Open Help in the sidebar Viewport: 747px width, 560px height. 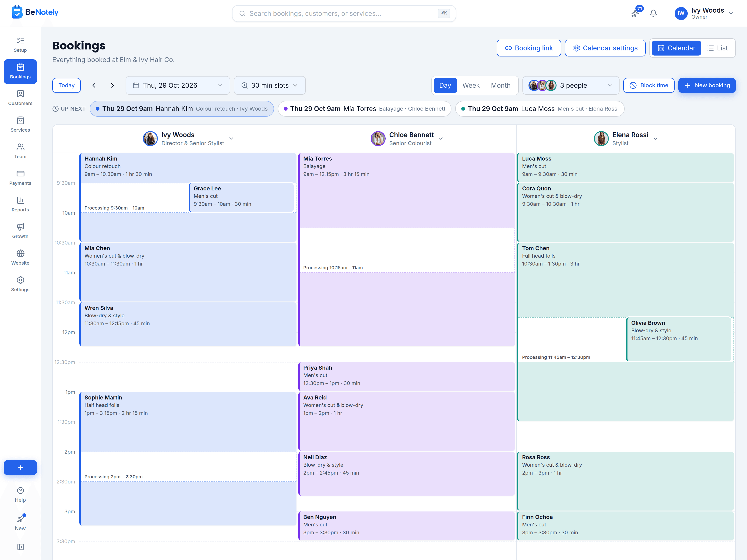pyautogui.click(x=20, y=494)
